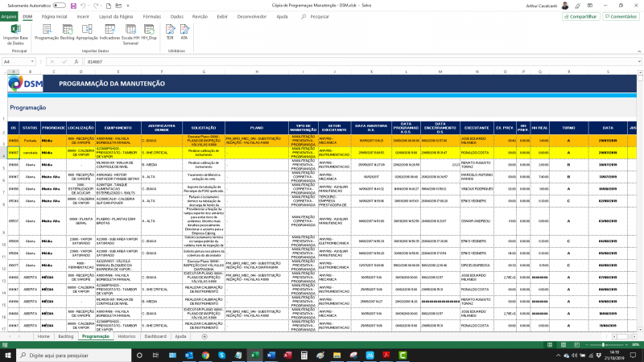Click the Windows taskbar search box
The width and height of the screenshot is (644, 362).
64,354
